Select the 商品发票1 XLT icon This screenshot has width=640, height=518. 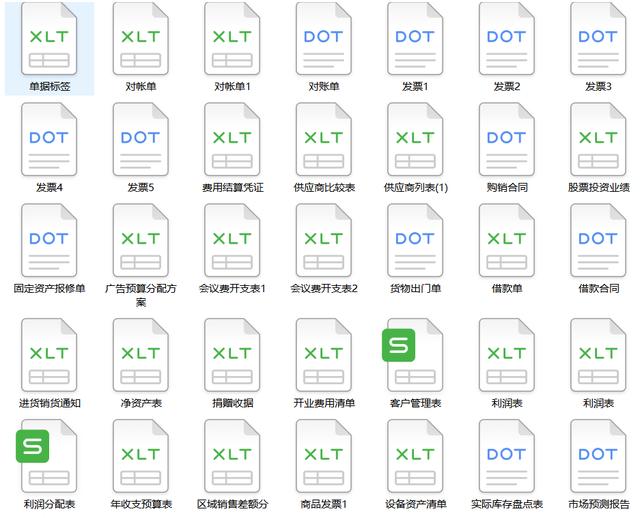click(323, 456)
